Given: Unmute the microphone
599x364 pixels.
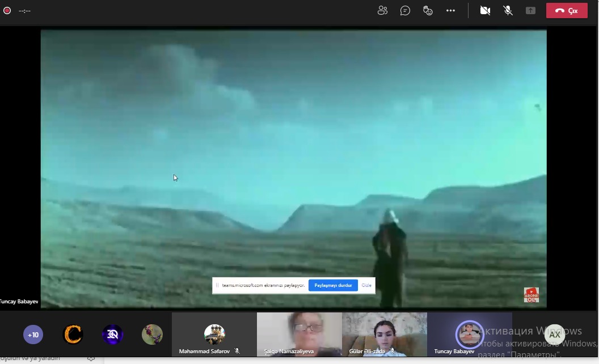Looking at the screenshot, I should click(508, 11).
